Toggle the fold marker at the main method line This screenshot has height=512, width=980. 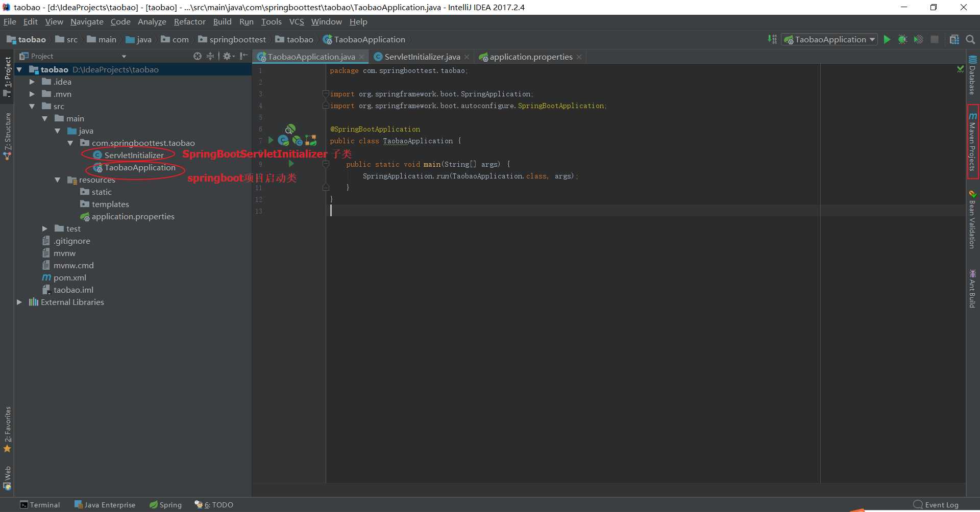326,164
